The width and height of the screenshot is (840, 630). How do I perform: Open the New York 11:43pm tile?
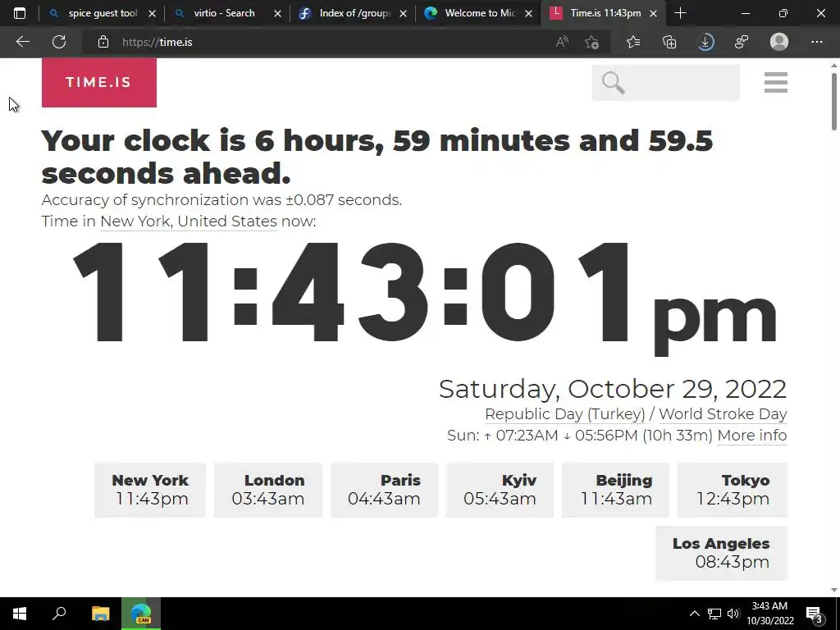[150, 490]
